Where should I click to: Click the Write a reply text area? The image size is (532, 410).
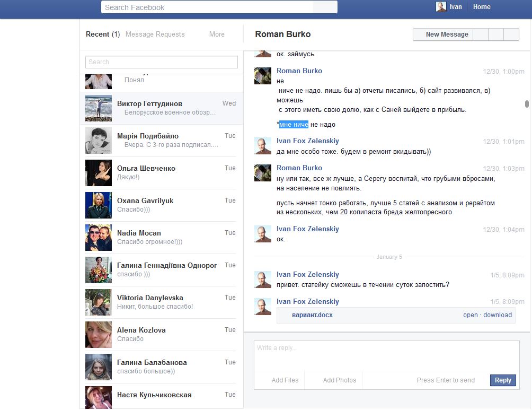386,355
